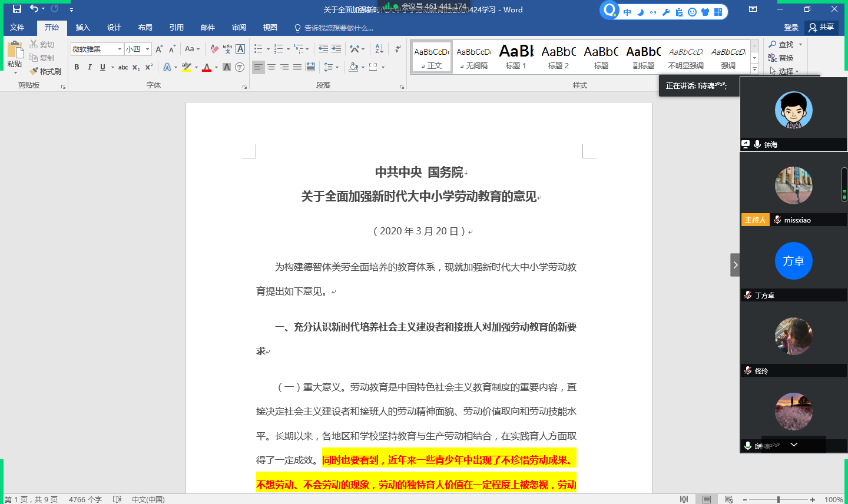This screenshot has height=504, width=848.
Task: Adjust the zoom slider handle
Action: pyautogui.click(x=779, y=499)
